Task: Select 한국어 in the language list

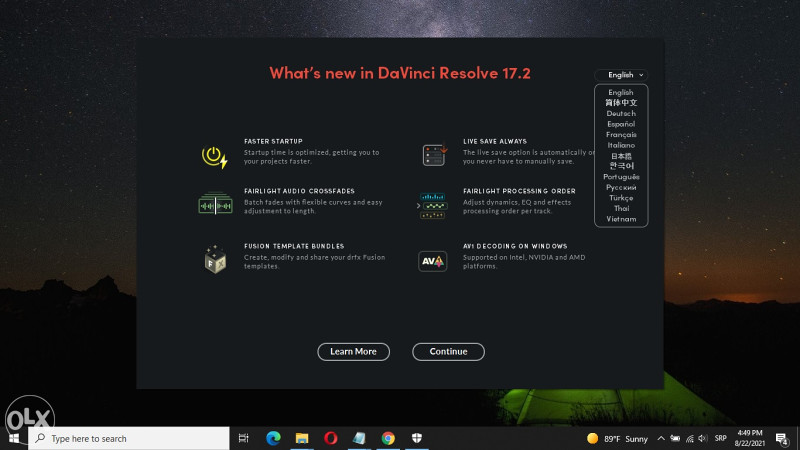Action: click(621, 166)
